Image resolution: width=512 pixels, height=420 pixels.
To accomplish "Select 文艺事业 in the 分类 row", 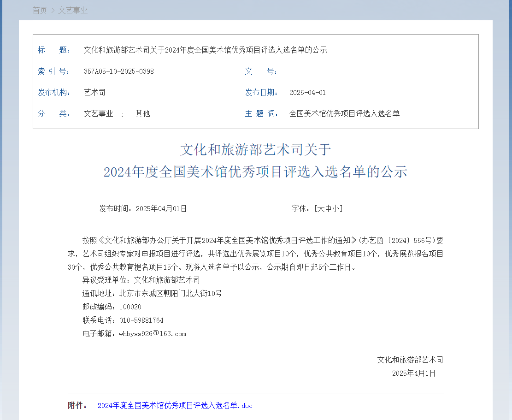I will coord(98,113).
